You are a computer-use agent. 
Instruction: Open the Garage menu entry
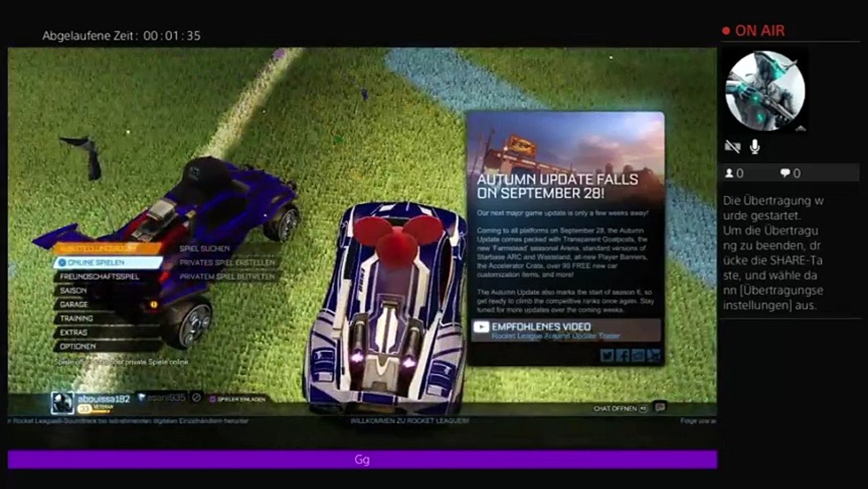(108, 305)
